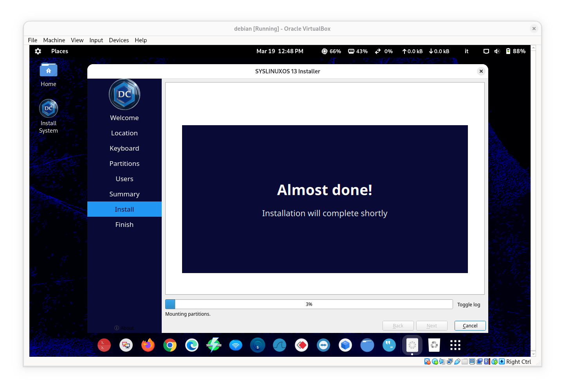Open VirtualBox Devices menu

119,40
